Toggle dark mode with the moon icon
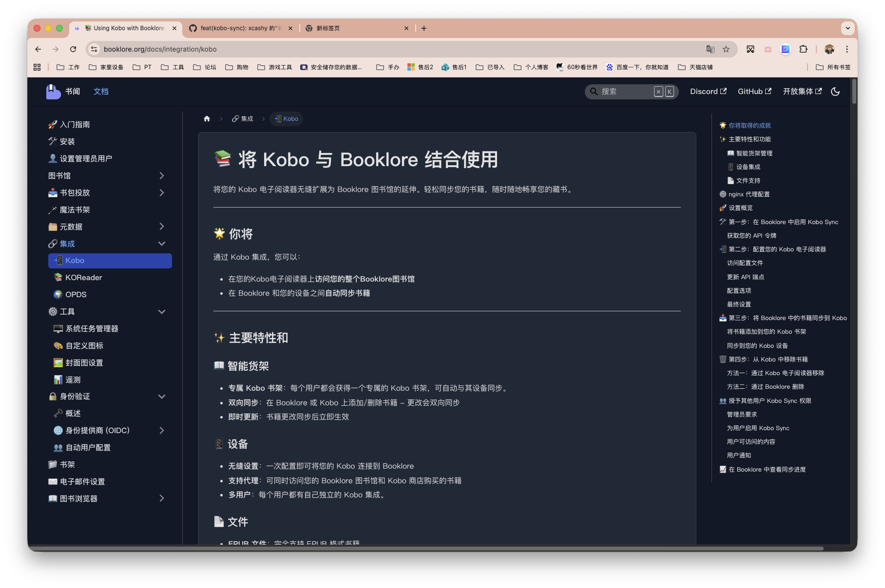The width and height of the screenshot is (885, 588). pos(835,91)
